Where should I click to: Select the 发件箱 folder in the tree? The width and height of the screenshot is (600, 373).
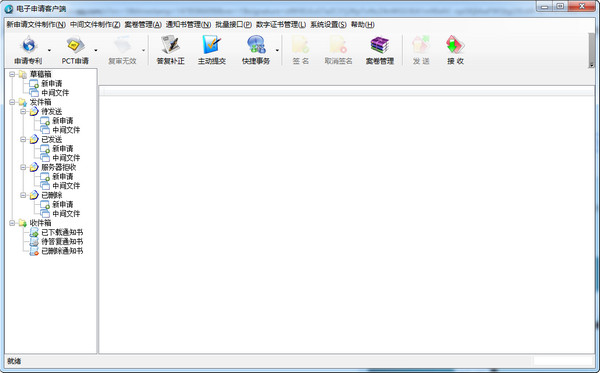click(41, 102)
